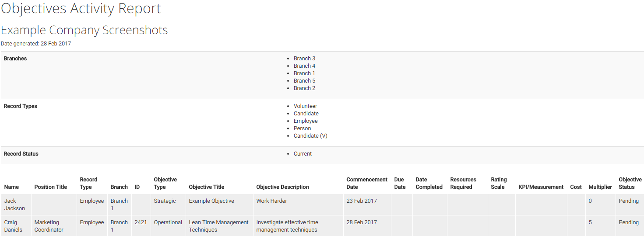
Task: Click the Date generated: 28 Feb 2017 line
Action: coord(36,44)
